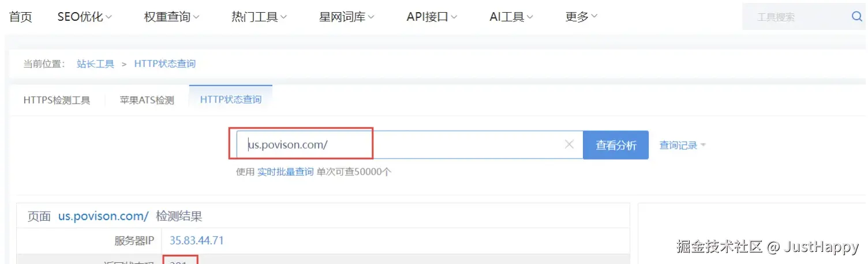Expand the API接口 menu
This screenshot has height=264, width=868.
pos(432,17)
